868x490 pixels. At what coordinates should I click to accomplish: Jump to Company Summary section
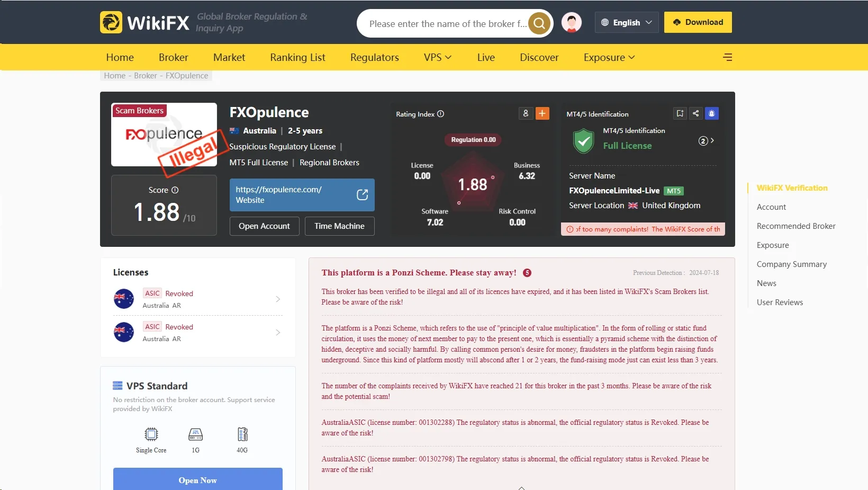click(x=792, y=264)
